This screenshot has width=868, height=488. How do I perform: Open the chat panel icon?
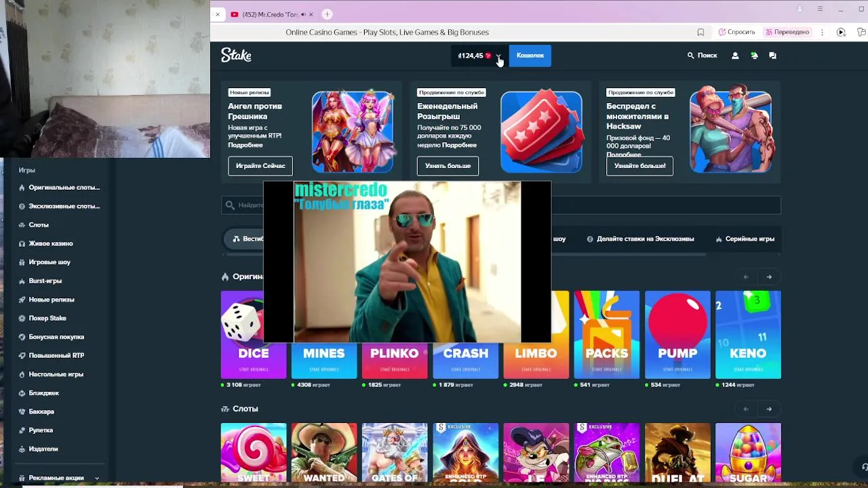772,56
